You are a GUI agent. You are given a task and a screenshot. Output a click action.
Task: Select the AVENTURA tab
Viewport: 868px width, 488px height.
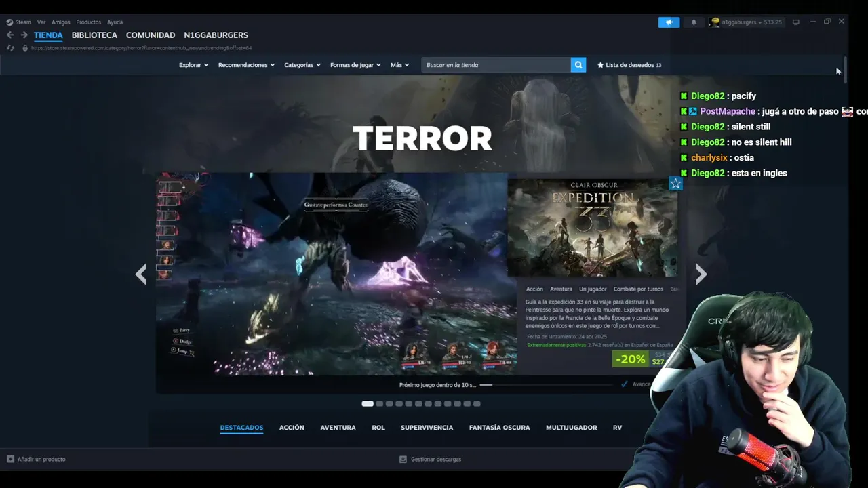click(x=338, y=428)
